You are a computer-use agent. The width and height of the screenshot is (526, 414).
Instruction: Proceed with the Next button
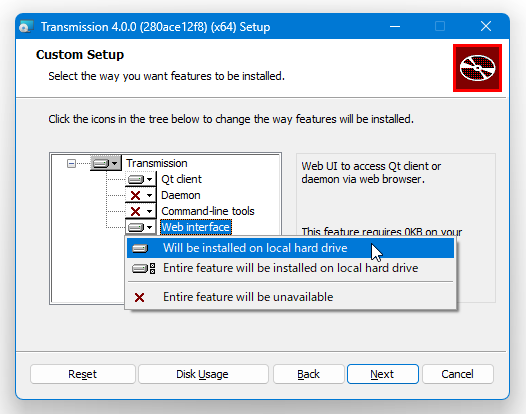[x=383, y=374]
